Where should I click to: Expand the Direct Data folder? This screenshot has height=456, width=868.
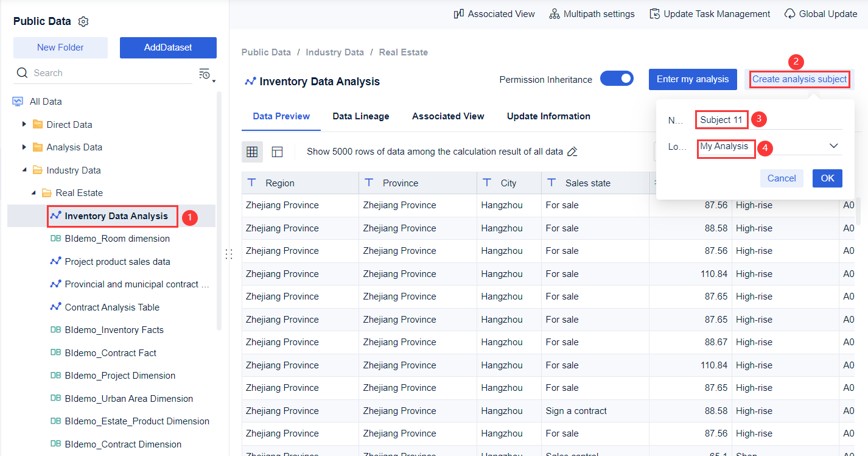[x=24, y=124]
